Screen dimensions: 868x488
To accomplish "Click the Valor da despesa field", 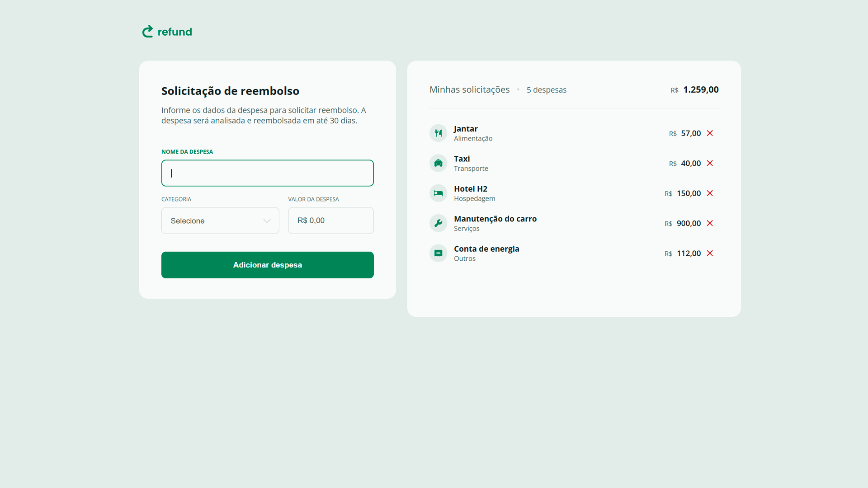I will [x=330, y=221].
